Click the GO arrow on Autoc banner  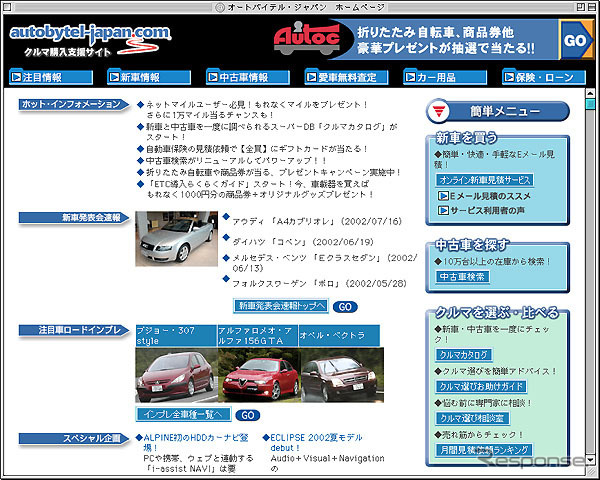point(577,40)
